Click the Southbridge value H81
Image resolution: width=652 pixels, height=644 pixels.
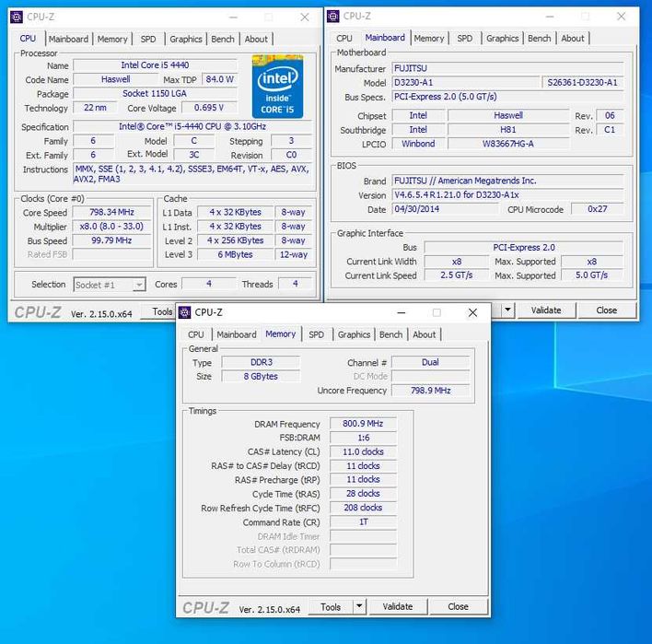(x=508, y=130)
